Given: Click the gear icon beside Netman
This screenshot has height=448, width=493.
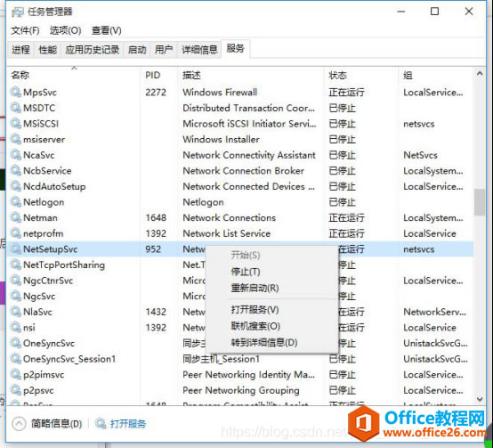Looking at the screenshot, I should click(15, 217).
